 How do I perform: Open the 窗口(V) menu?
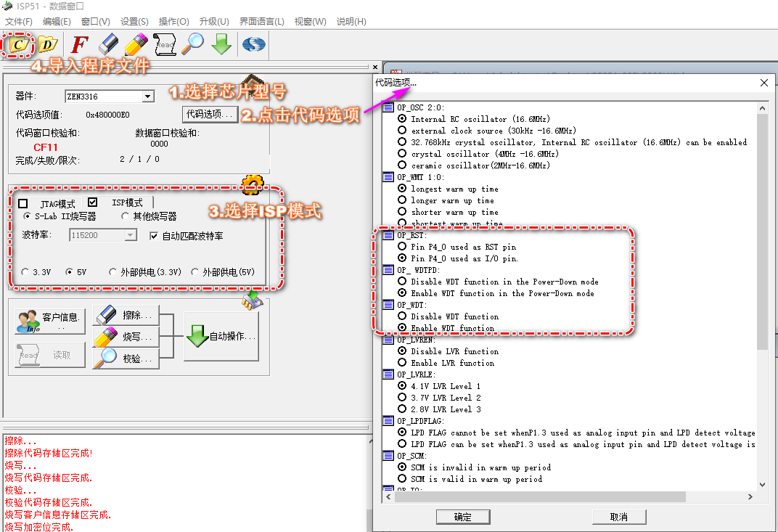tap(95, 21)
